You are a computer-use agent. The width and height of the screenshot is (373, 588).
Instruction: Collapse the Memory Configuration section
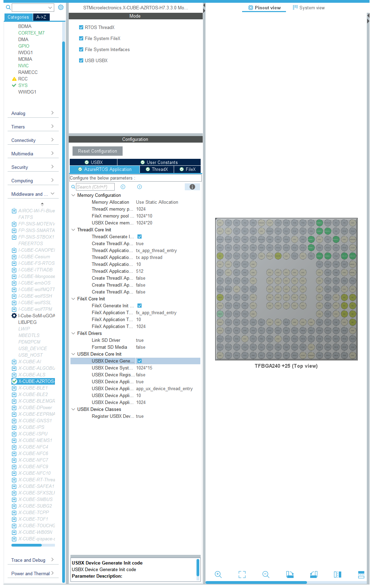tap(73, 195)
